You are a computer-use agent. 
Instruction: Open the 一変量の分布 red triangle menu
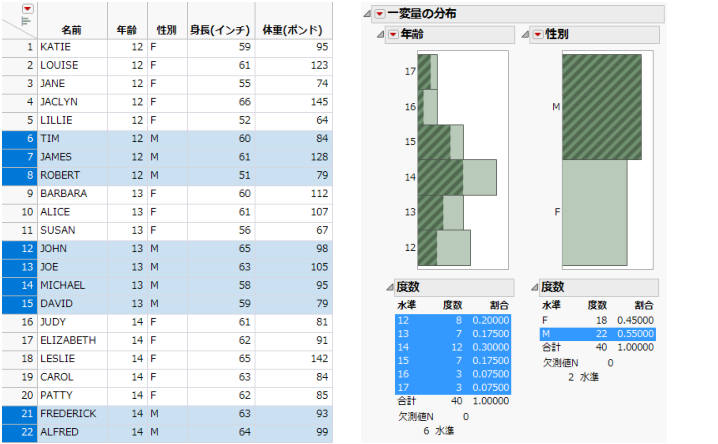pyautogui.click(x=380, y=14)
